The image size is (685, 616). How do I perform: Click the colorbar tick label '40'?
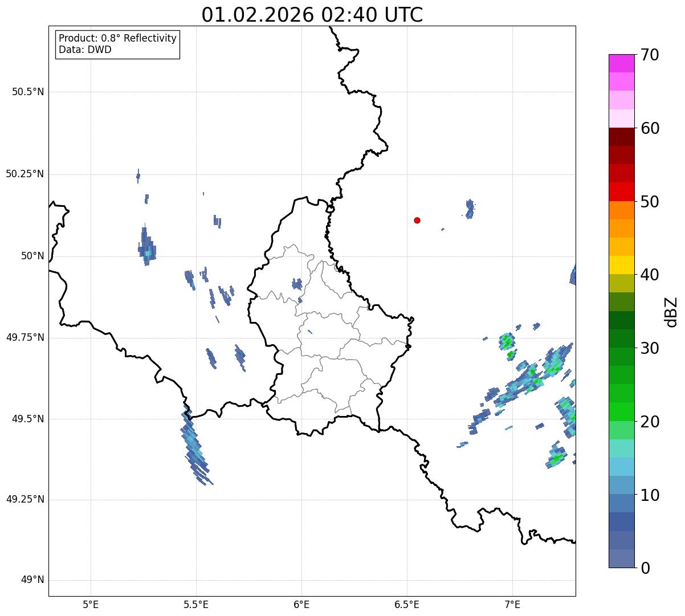[650, 275]
